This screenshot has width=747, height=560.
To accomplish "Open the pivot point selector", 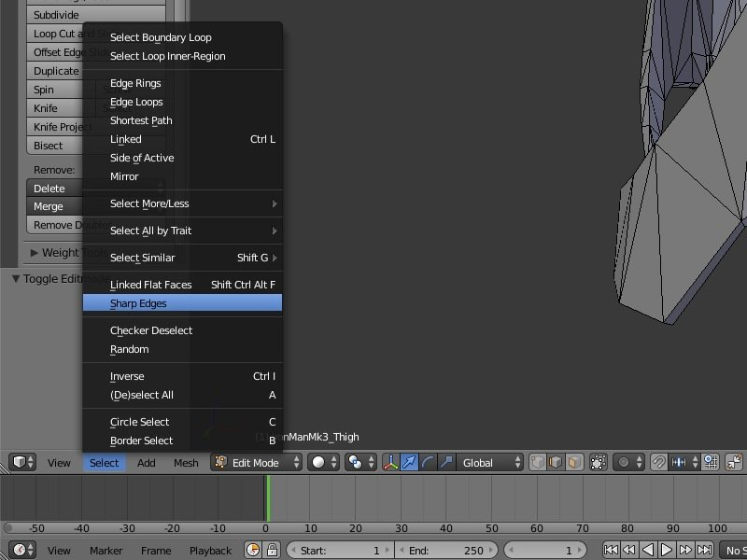I will point(360,462).
